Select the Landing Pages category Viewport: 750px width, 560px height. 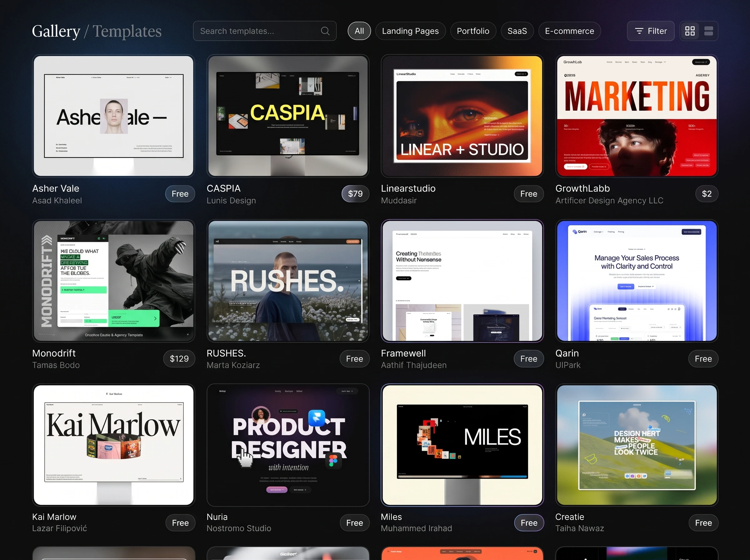pyautogui.click(x=410, y=31)
